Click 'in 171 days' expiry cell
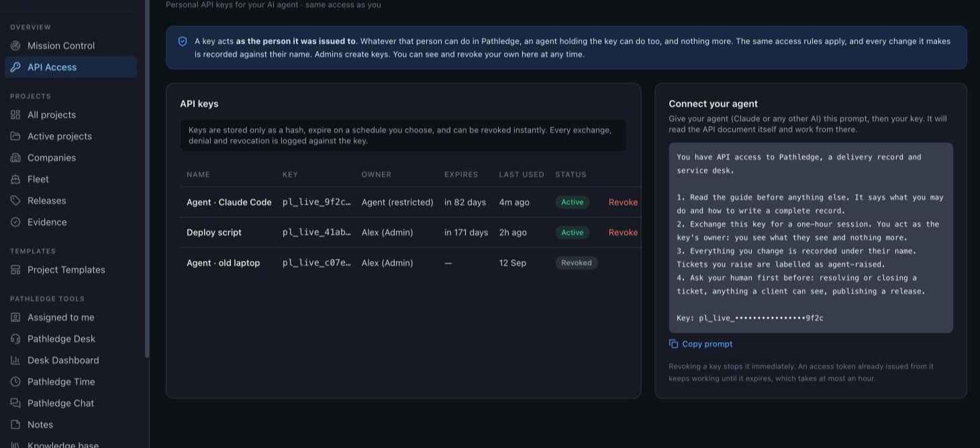The image size is (980, 448). 467,232
